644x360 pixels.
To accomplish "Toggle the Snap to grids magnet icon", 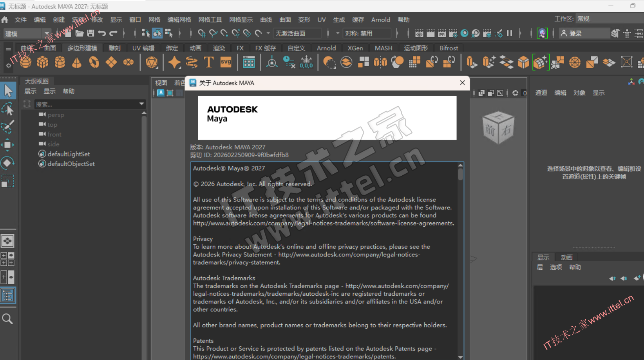I will click(x=202, y=33).
